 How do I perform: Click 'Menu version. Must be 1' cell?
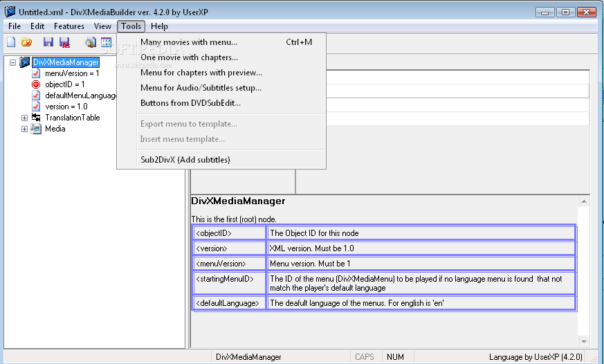pos(421,264)
